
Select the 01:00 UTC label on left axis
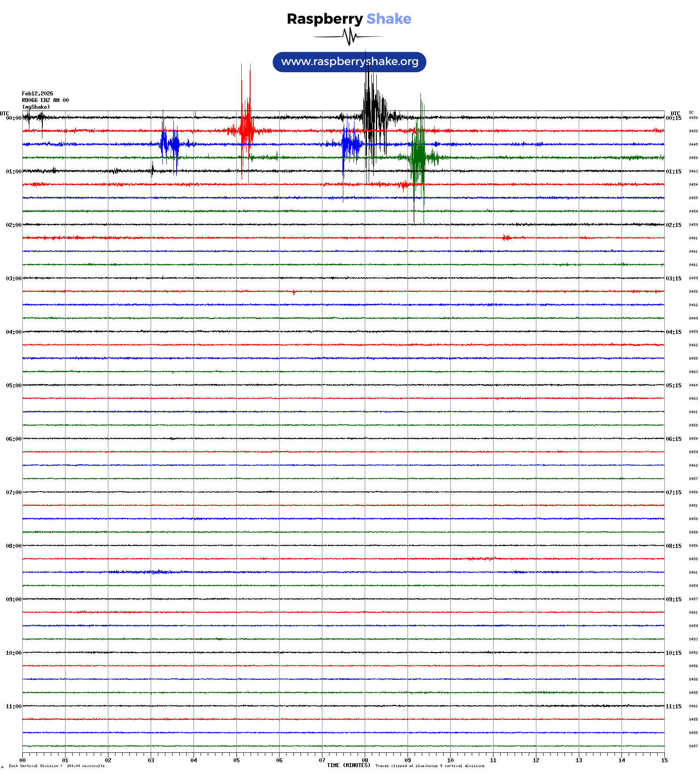(13, 172)
